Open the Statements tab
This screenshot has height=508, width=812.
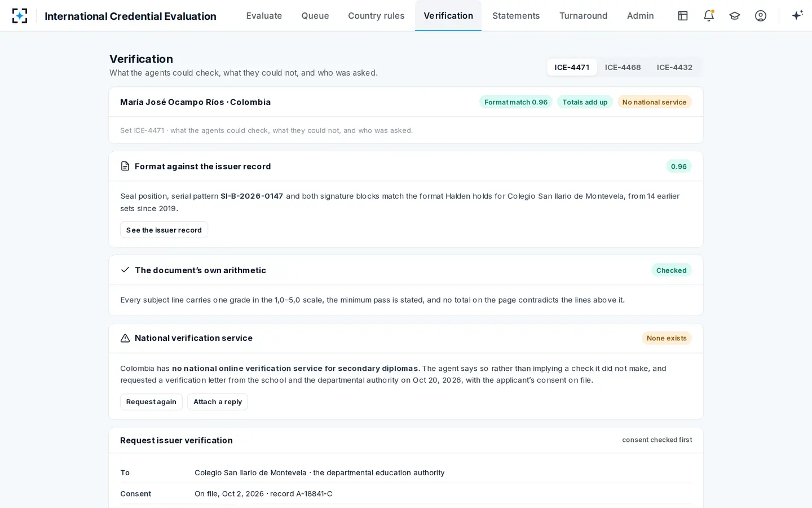[x=516, y=16]
